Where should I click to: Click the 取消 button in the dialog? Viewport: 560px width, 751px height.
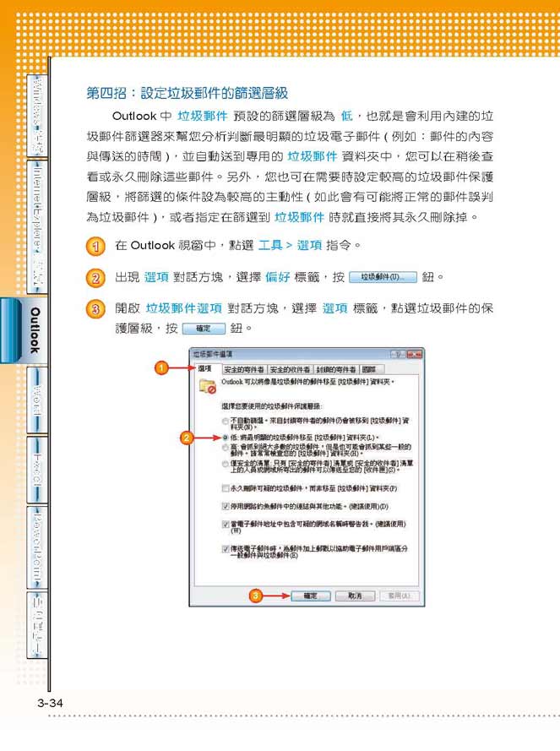(x=355, y=596)
